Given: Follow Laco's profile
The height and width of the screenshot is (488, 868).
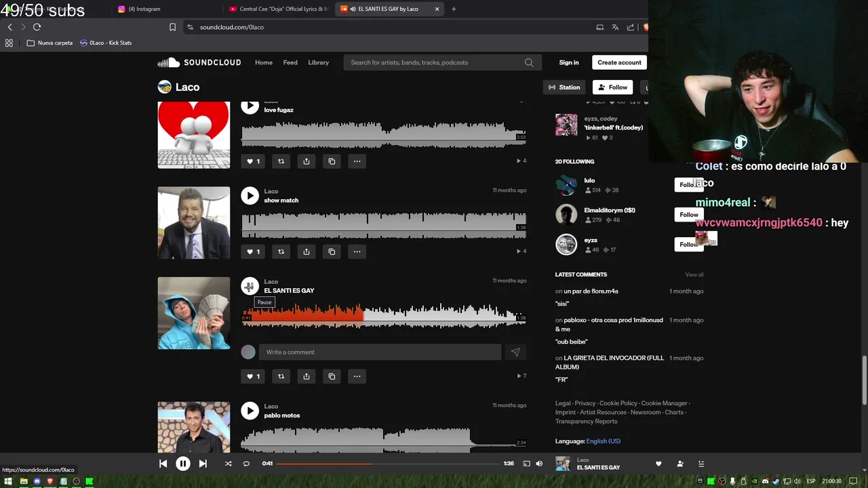Looking at the screenshot, I should pos(612,87).
